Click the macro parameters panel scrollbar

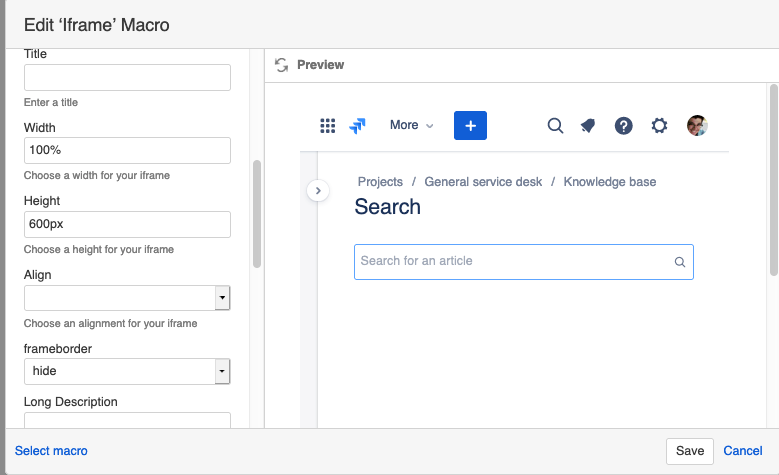point(257,214)
